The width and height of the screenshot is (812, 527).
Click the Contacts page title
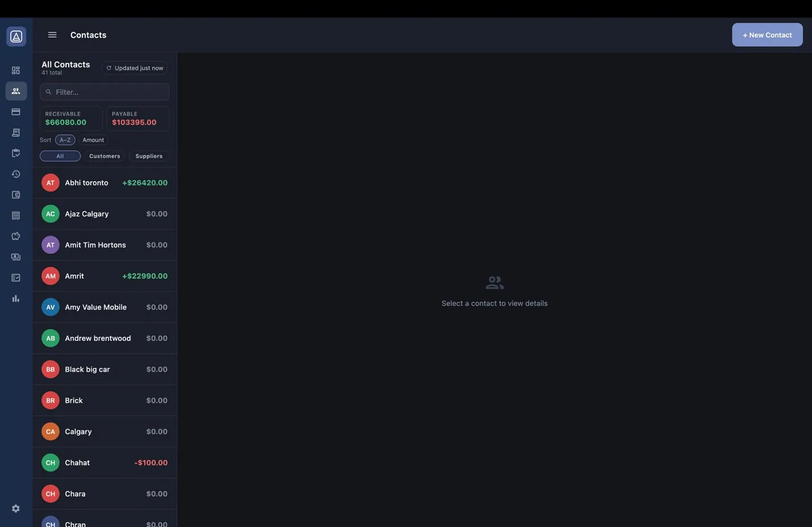click(89, 35)
